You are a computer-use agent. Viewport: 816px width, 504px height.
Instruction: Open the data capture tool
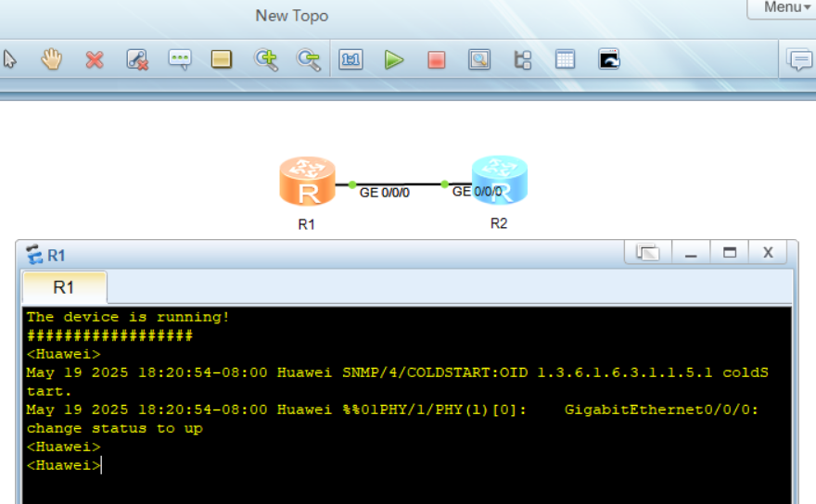479,60
